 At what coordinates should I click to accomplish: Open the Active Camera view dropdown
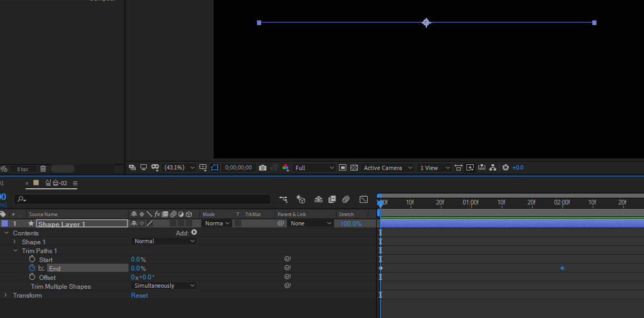click(388, 167)
